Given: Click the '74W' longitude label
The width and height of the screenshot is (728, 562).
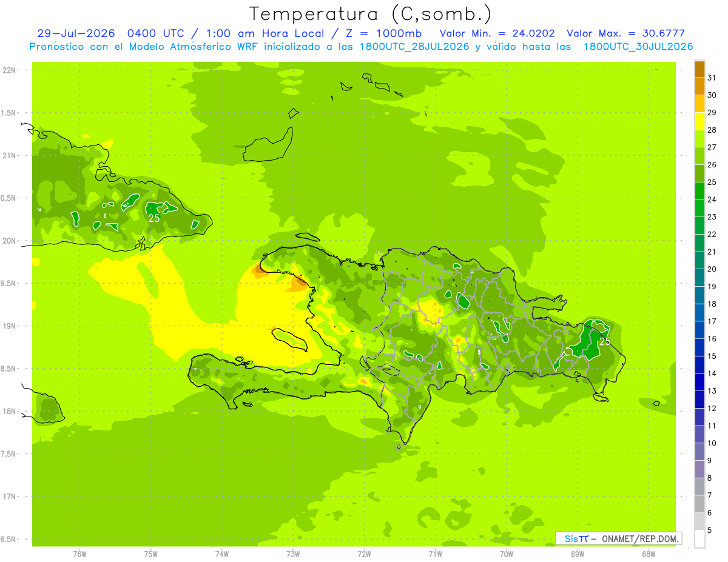Looking at the screenshot, I should (222, 554).
